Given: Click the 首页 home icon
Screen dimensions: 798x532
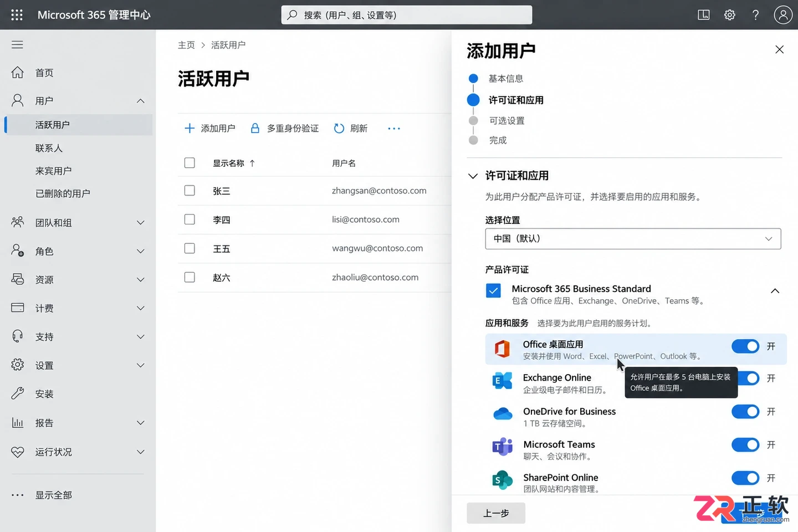Looking at the screenshot, I should 18,73.
